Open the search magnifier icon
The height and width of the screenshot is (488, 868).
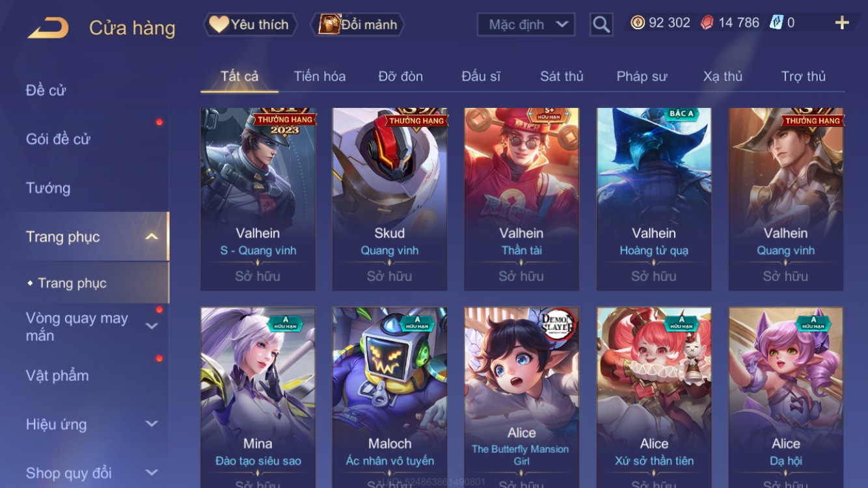pyautogui.click(x=601, y=25)
